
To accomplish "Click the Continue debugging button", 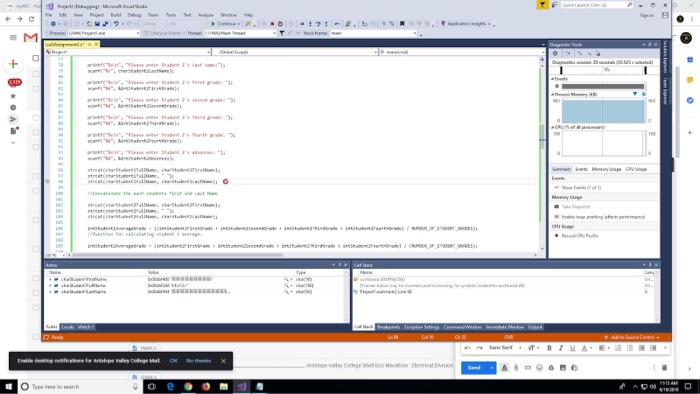I will click(225, 24).
